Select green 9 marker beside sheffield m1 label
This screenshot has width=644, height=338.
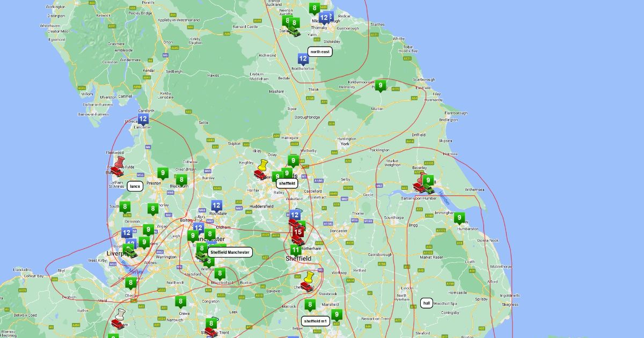pyautogui.click(x=336, y=315)
